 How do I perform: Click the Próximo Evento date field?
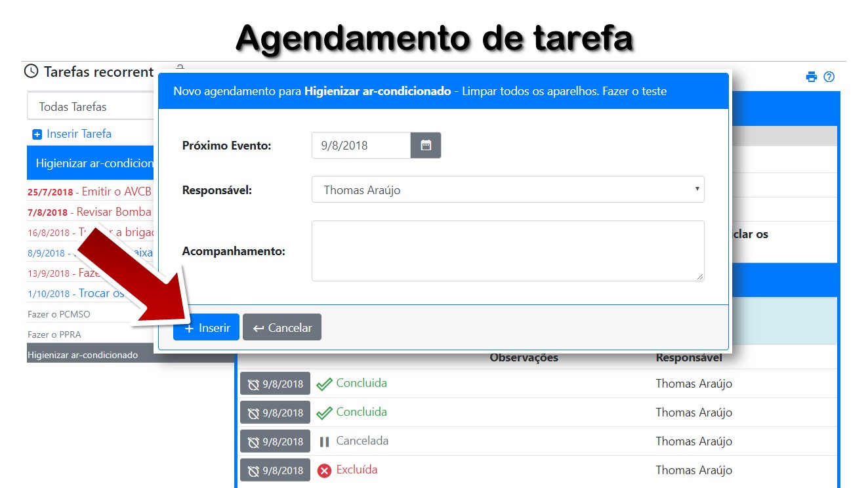[x=361, y=146]
